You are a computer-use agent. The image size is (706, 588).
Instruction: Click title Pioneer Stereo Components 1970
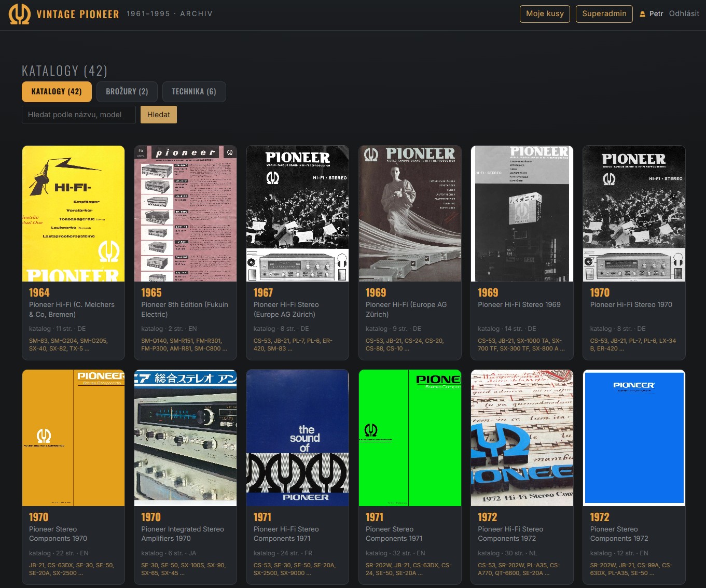58,534
